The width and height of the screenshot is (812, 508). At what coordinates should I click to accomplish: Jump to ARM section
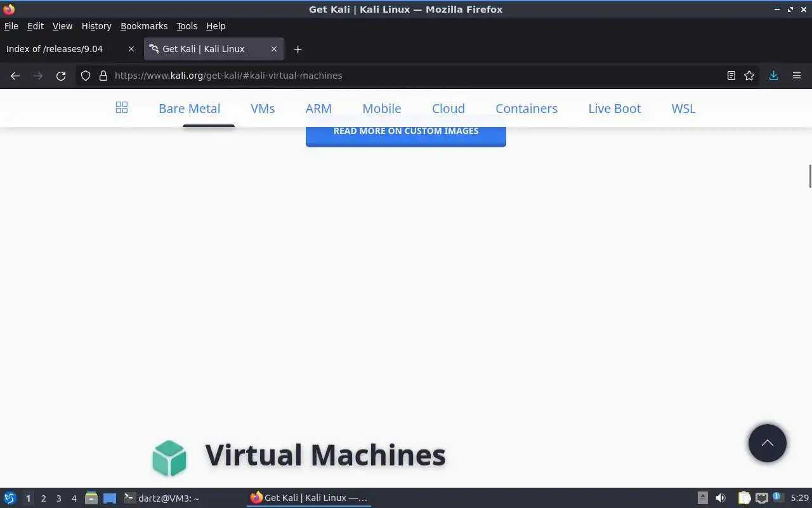pos(318,109)
